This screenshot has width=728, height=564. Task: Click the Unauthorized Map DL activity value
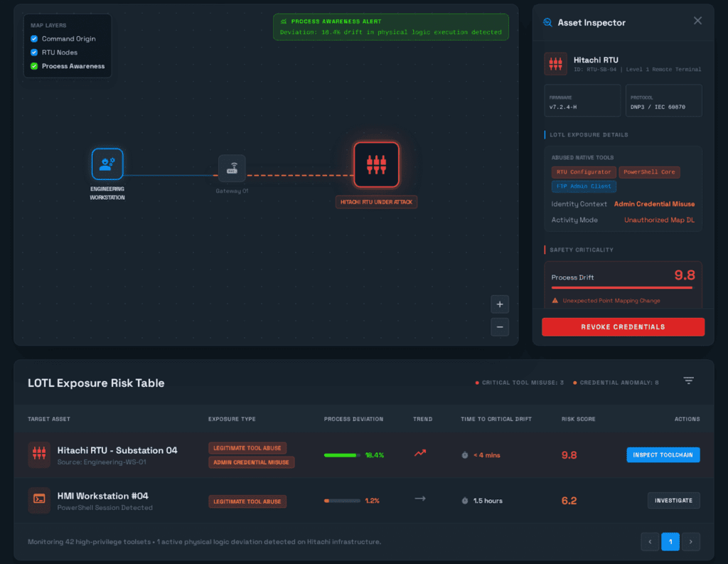click(x=659, y=220)
